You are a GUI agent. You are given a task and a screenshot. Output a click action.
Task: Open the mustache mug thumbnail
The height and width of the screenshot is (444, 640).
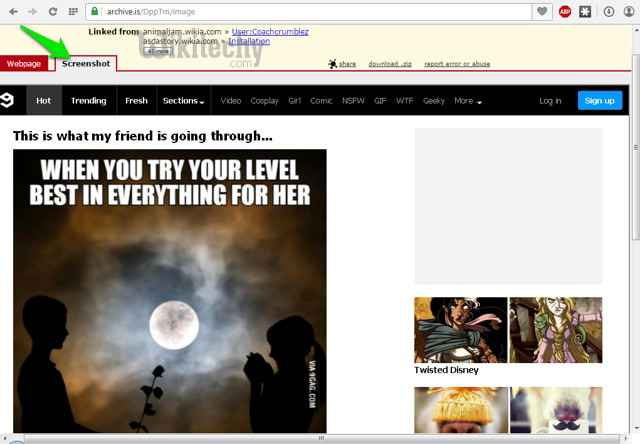(556, 410)
